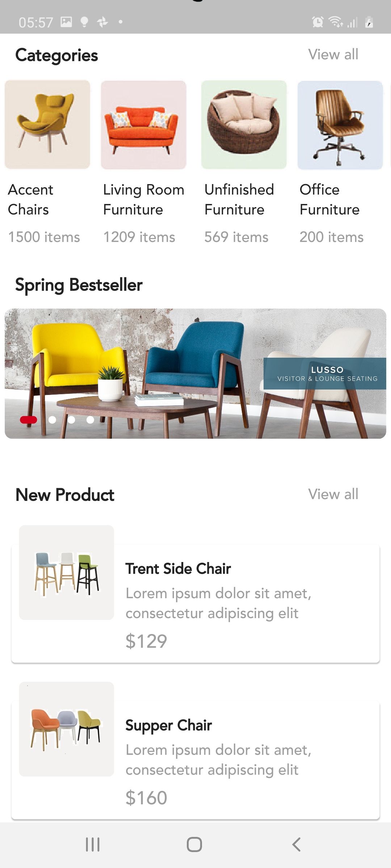The width and height of the screenshot is (391, 868).
Task: Tap the gallery image notification icon
Action: point(66,22)
